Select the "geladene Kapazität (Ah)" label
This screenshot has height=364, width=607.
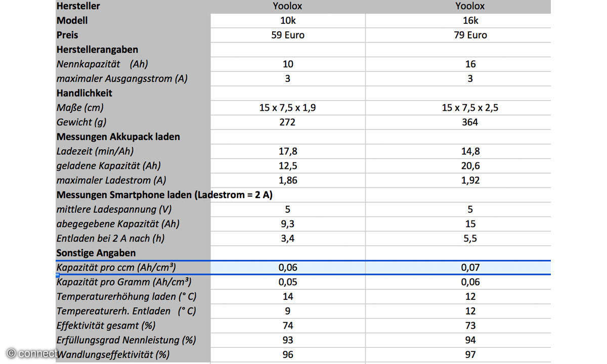click(109, 166)
